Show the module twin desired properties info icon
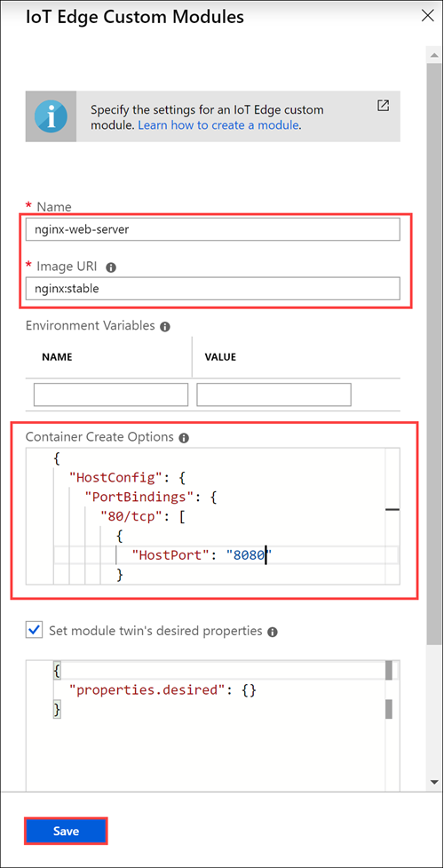The height and width of the screenshot is (868, 444). click(x=272, y=631)
